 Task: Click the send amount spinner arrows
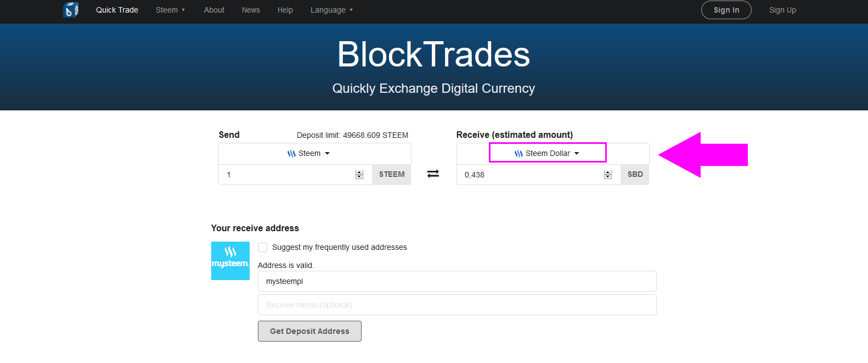(x=359, y=175)
